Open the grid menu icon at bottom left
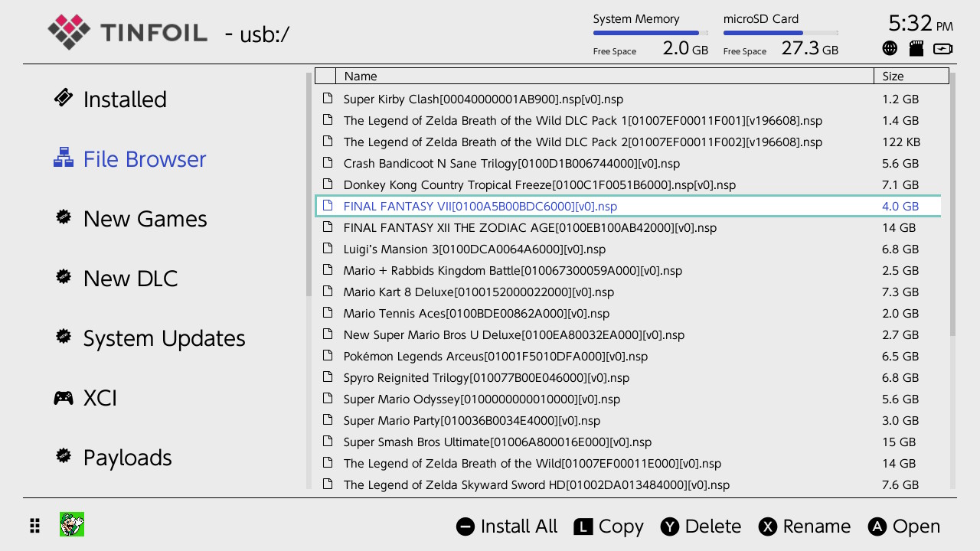 click(35, 526)
